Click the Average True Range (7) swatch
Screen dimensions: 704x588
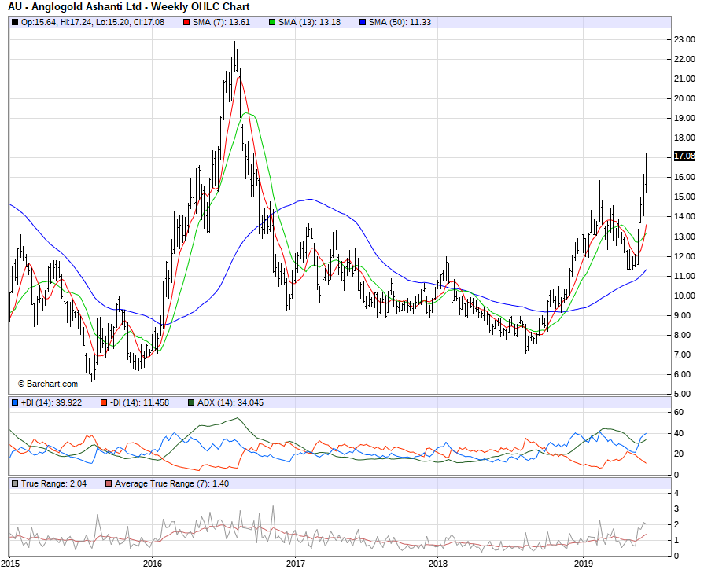click(109, 483)
